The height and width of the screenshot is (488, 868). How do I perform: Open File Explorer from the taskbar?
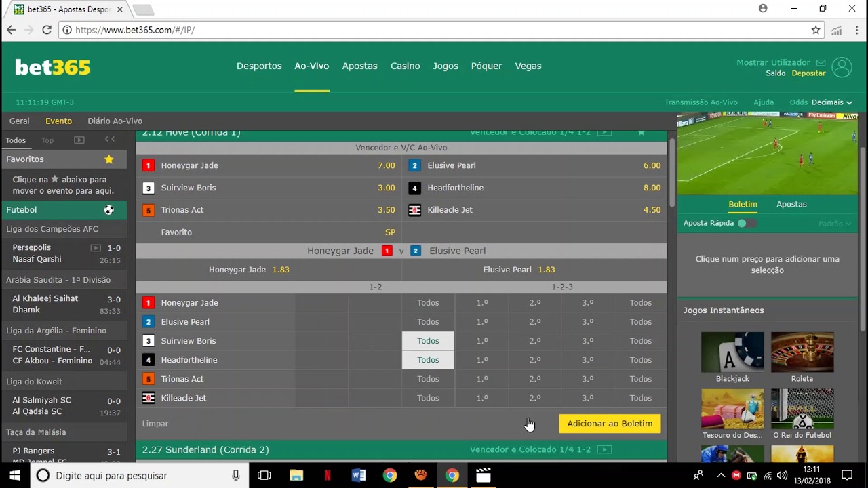(296, 476)
